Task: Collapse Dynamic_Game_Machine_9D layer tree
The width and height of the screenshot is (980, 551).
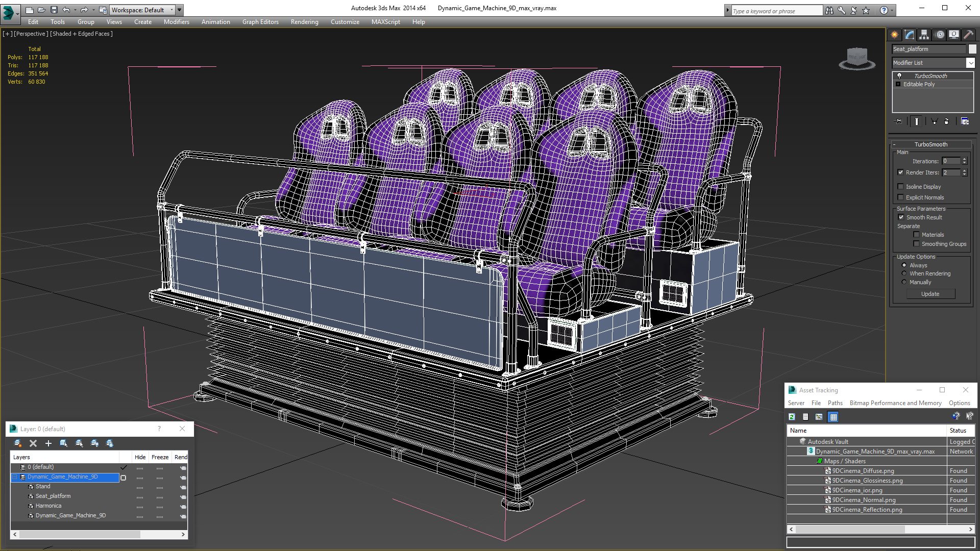Action: click(x=15, y=477)
